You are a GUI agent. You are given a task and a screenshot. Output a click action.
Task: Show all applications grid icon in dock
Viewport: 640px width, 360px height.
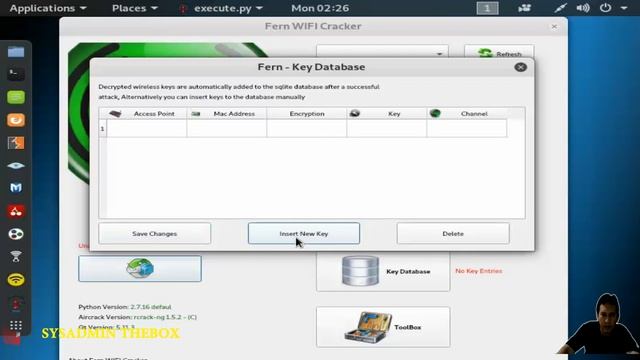[x=16, y=325]
